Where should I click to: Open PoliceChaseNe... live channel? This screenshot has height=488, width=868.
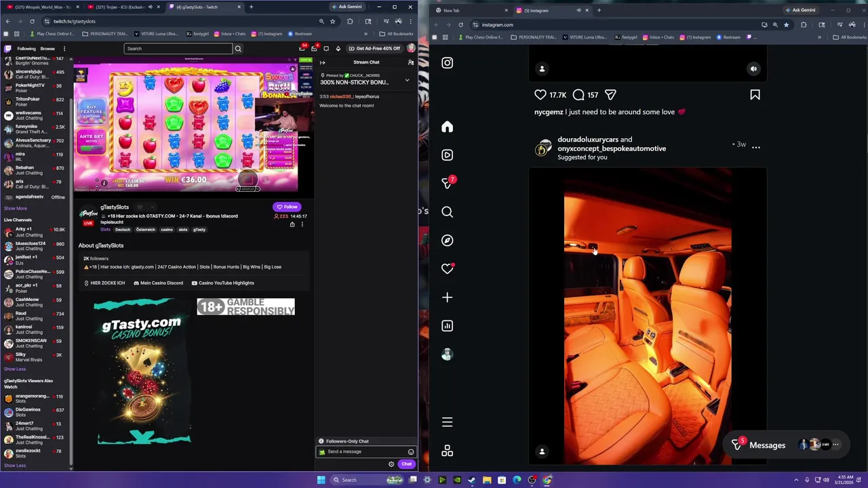35,274
